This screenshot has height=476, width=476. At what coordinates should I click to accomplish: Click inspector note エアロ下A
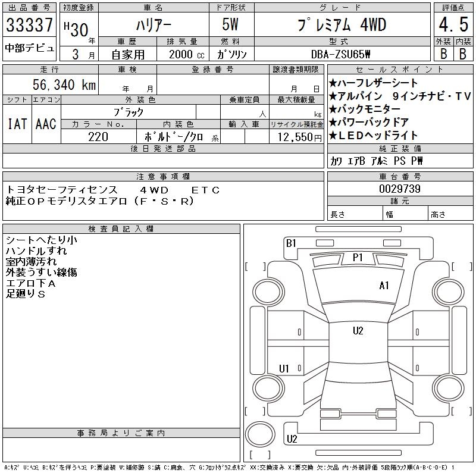click(x=31, y=283)
